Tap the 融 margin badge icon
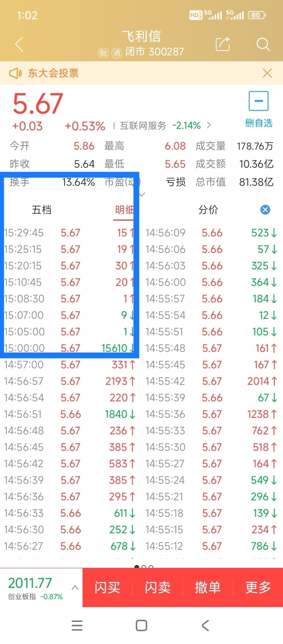The image size is (283, 644). (103, 53)
